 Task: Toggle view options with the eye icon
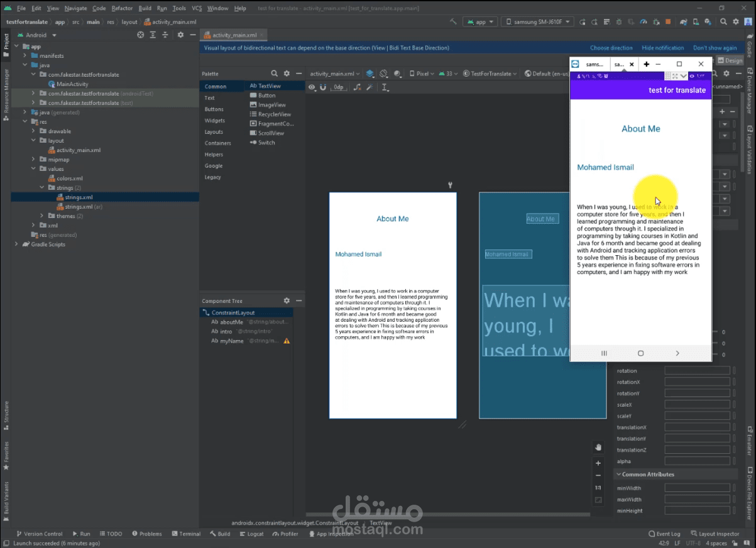(x=312, y=87)
